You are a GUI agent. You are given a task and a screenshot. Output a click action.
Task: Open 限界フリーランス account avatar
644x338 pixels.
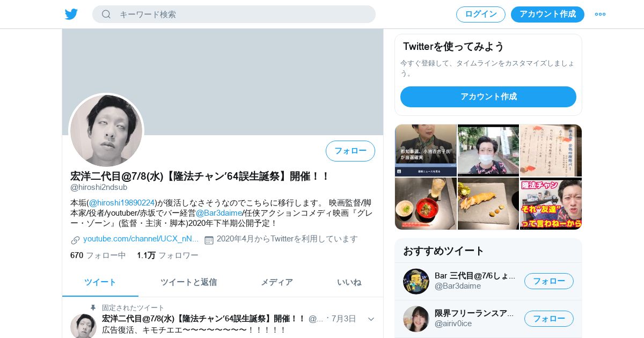(x=416, y=319)
